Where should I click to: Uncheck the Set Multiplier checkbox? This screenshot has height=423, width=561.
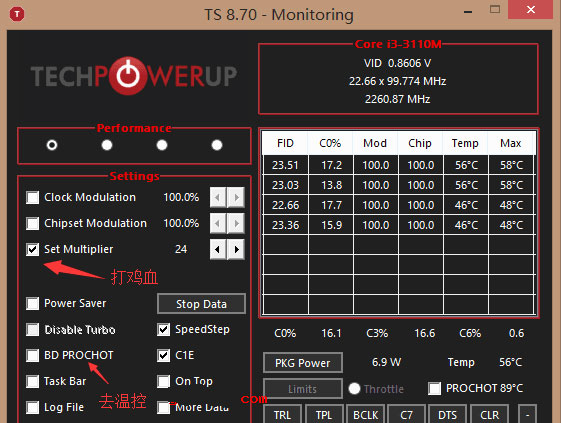point(33,249)
